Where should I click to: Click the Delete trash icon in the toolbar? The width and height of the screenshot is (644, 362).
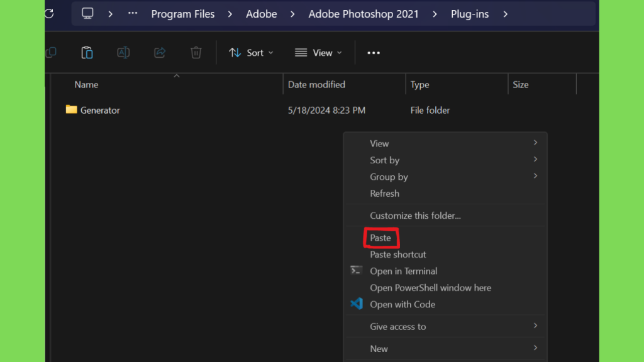pyautogui.click(x=196, y=53)
